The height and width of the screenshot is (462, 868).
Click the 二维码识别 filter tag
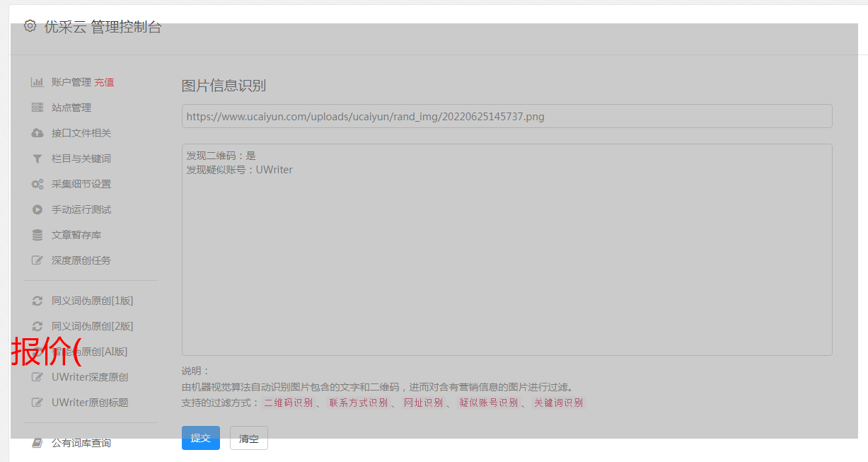click(288, 403)
